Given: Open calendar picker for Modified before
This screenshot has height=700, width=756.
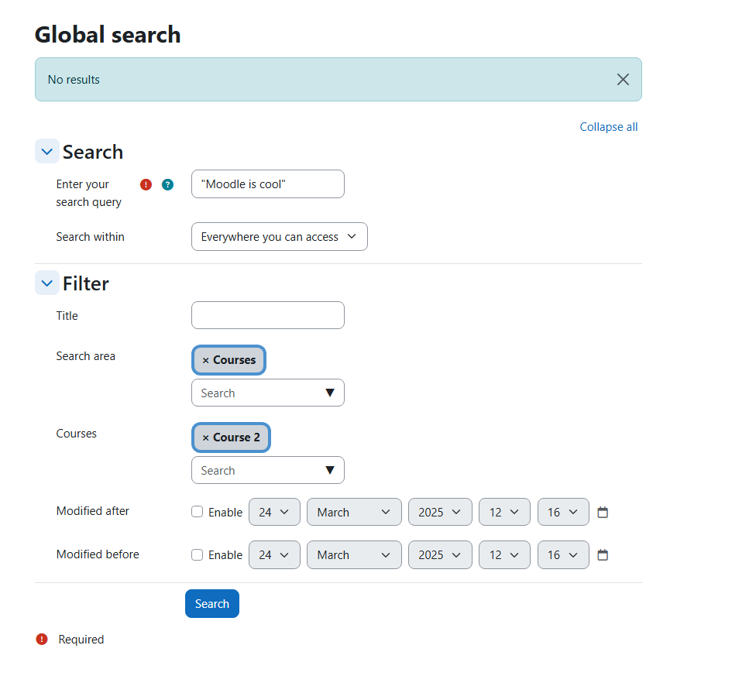Looking at the screenshot, I should point(602,555).
